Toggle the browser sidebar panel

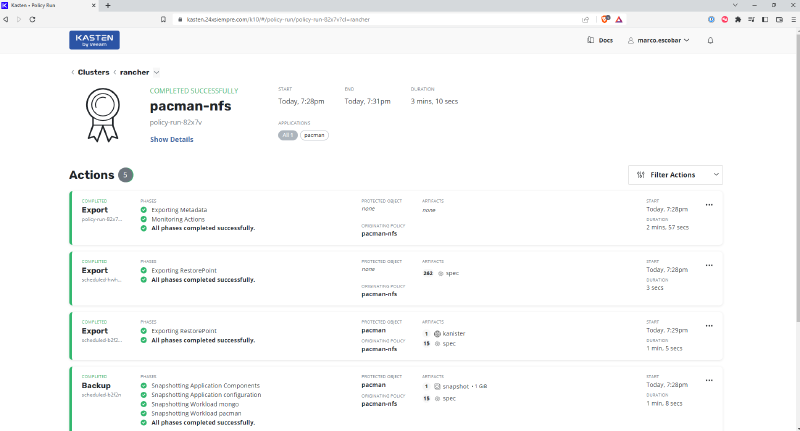765,19
